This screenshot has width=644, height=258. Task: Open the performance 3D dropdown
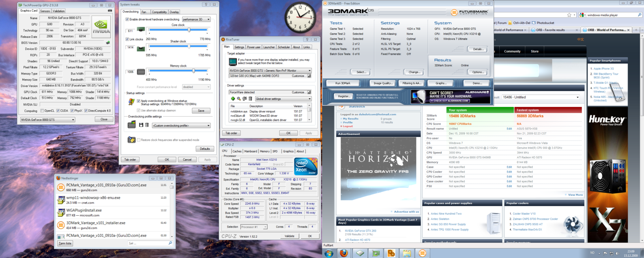(196, 20)
